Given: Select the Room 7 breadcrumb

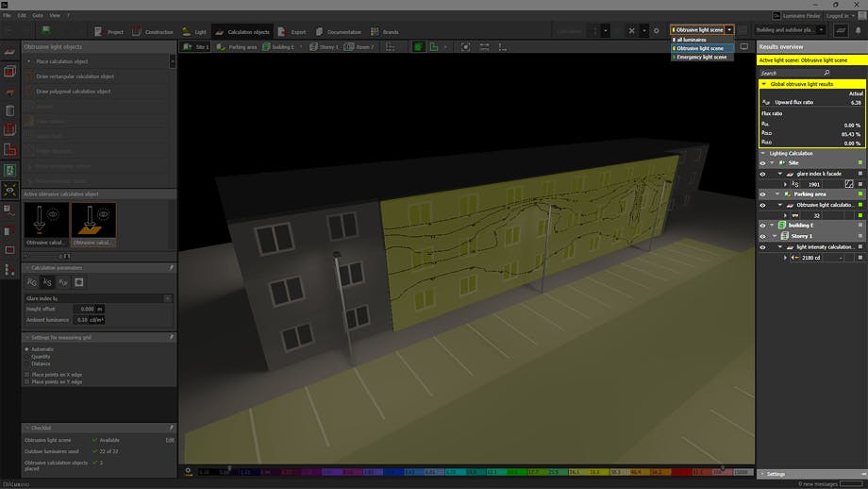Looking at the screenshot, I should pos(359,47).
